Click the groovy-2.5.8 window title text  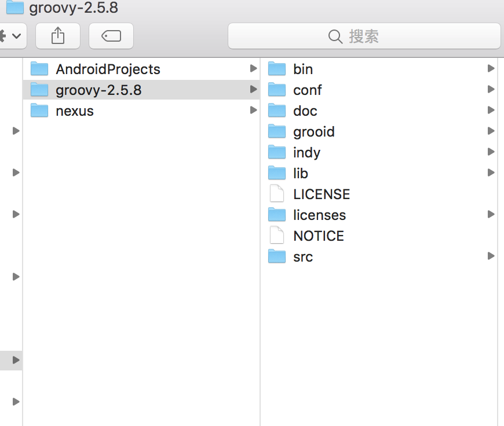[74, 8]
